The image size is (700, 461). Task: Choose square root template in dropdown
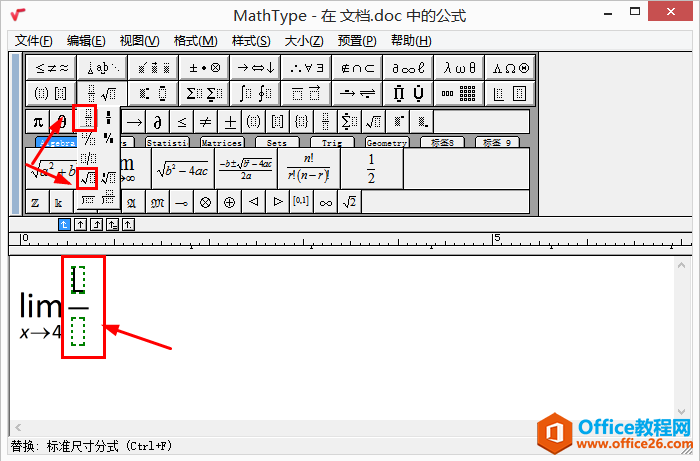click(88, 179)
